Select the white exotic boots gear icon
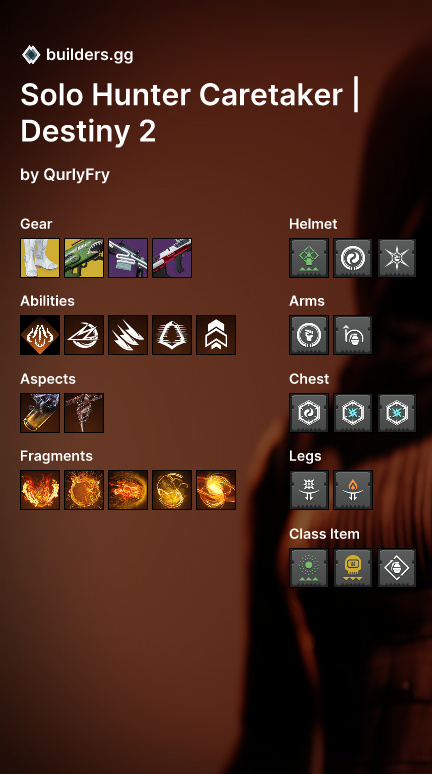Screen dimensions: 432x774 click(40, 258)
